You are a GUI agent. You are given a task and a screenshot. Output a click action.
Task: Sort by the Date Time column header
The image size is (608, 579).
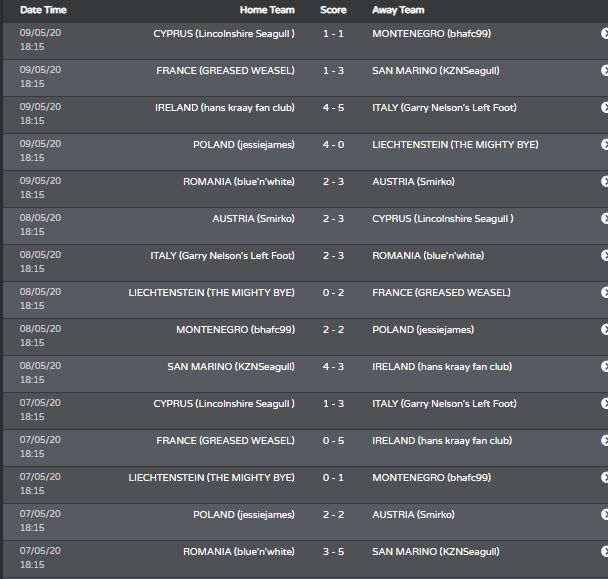(43, 10)
